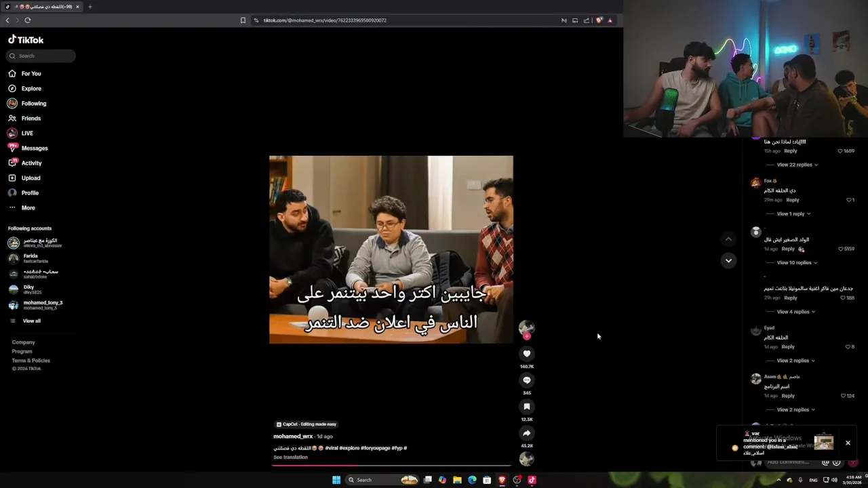Click the #viral hashtag

(332, 448)
